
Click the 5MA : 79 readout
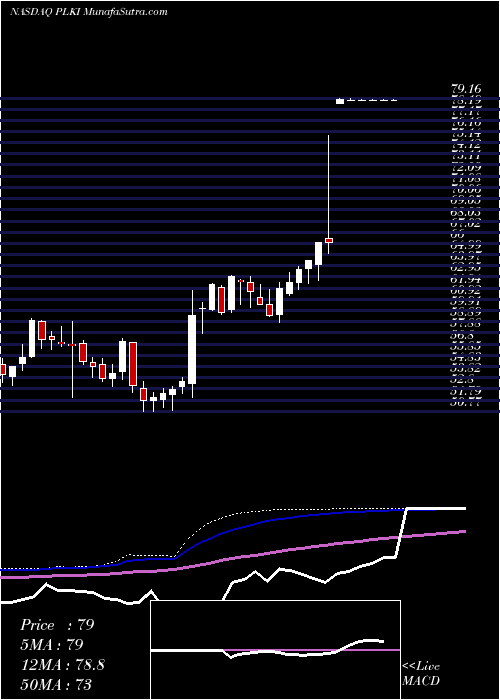coord(52,645)
